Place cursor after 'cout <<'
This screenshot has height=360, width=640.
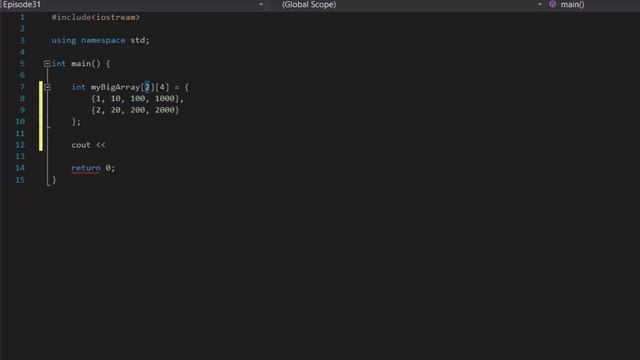pyautogui.click(x=107, y=145)
